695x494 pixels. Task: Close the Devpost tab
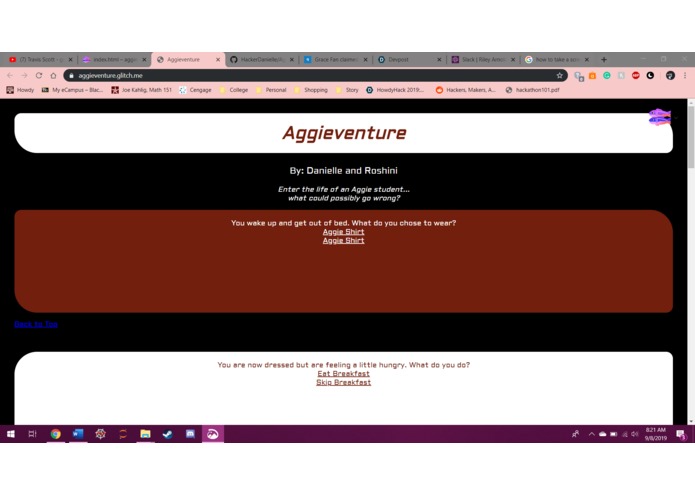[x=439, y=59]
